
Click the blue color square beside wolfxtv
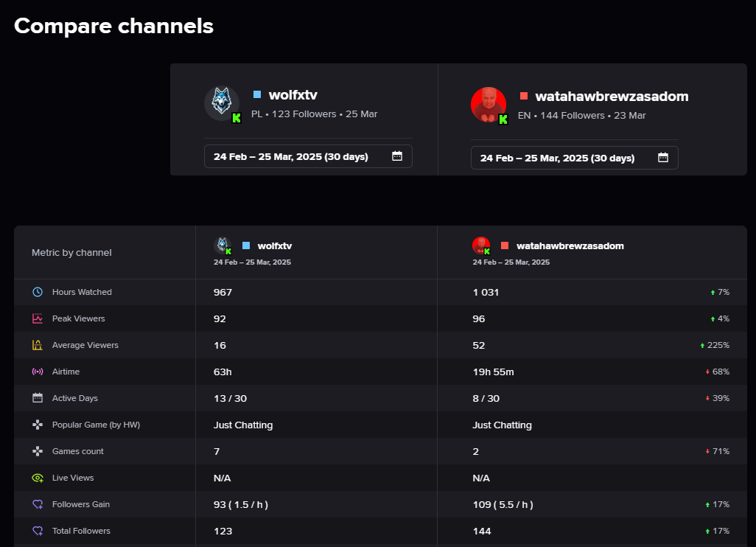click(x=257, y=95)
